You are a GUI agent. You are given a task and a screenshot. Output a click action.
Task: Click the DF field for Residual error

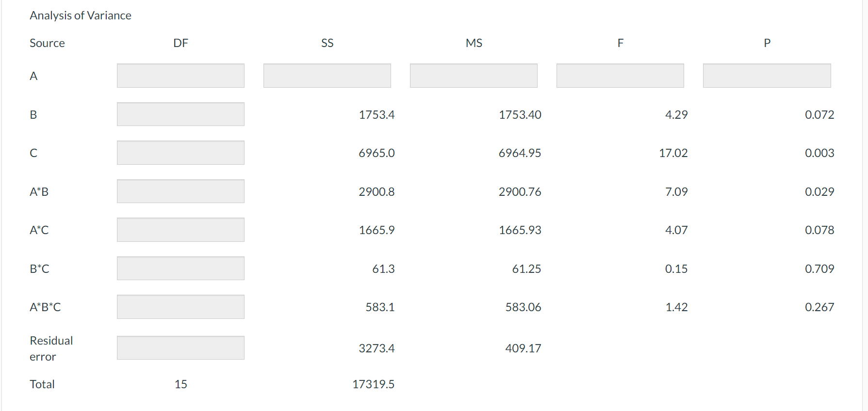pos(180,347)
